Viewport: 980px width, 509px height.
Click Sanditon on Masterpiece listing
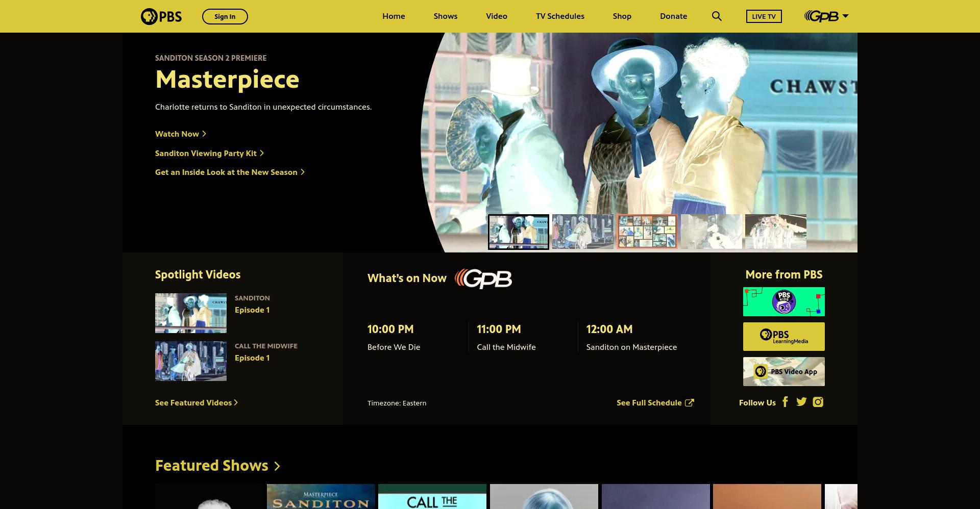click(x=631, y=347)
